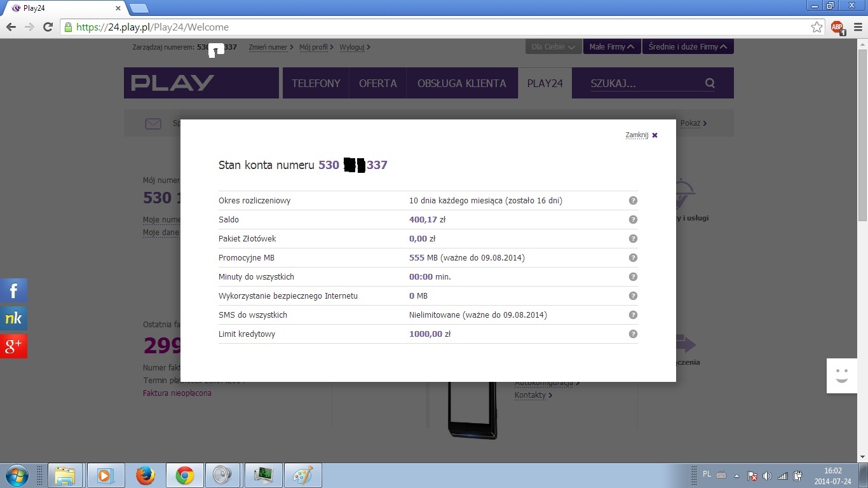The height and width of the screenshot is (488, 868).
Task: Click the nk social sidebar icon
Action: tap(13, 318)
